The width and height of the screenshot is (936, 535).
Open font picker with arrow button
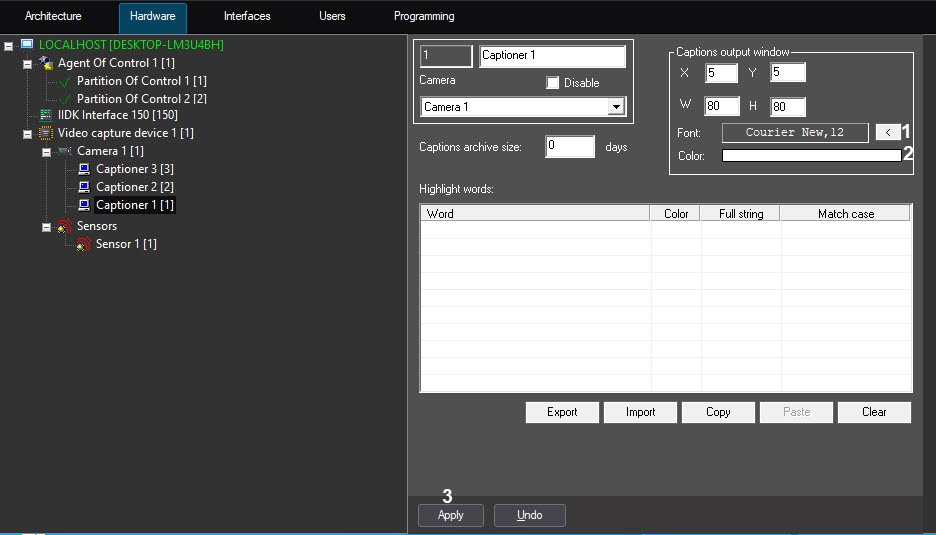pyautogui.click(x=887, y=132)
